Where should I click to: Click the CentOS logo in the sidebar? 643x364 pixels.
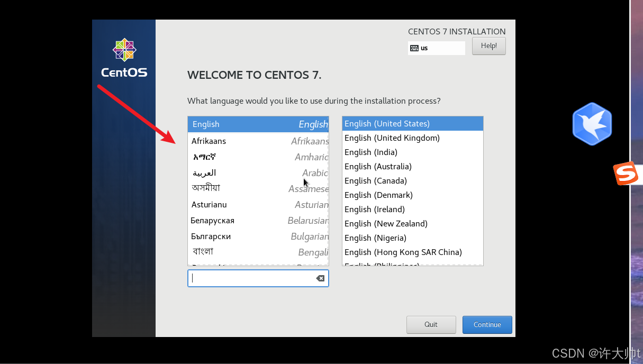click(x=124, y=58)
